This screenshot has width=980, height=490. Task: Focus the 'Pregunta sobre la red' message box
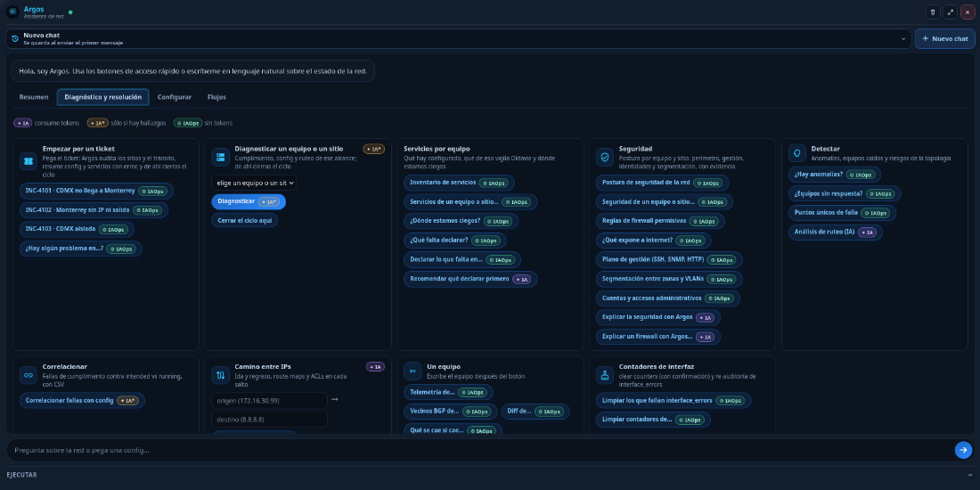[x=480, y=450]
